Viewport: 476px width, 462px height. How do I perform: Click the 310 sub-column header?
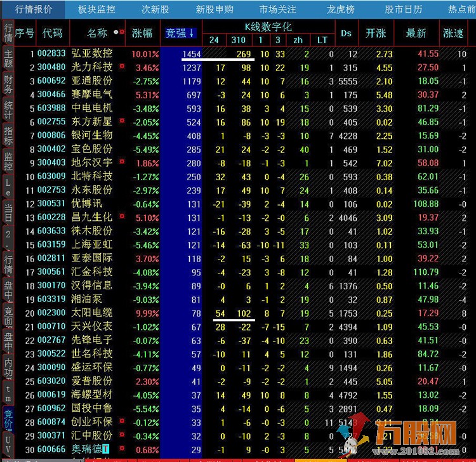coord(238,40)
